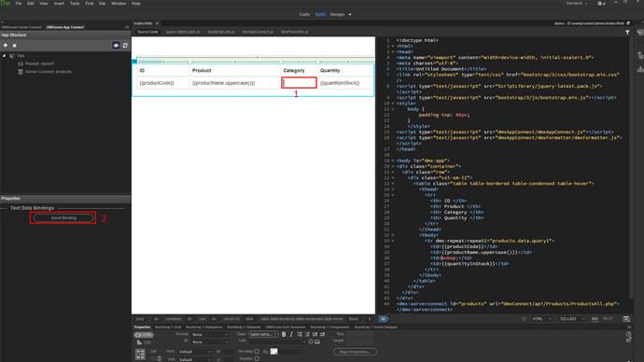Switch to Design view
Screen dimensions: 644x362
337,14
